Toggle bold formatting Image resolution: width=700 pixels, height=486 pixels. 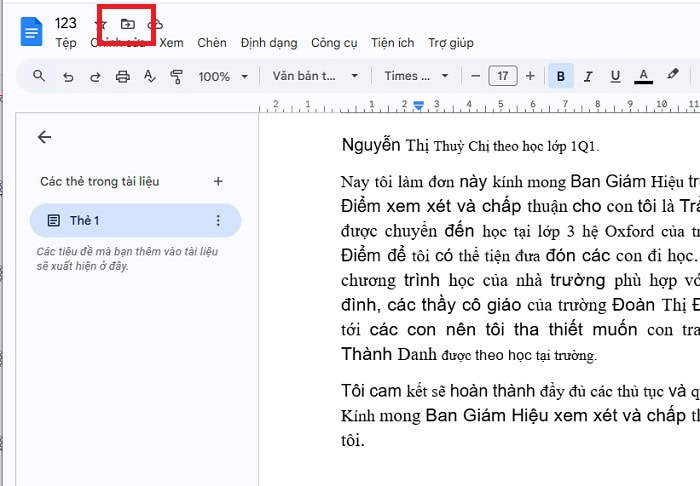560,76
